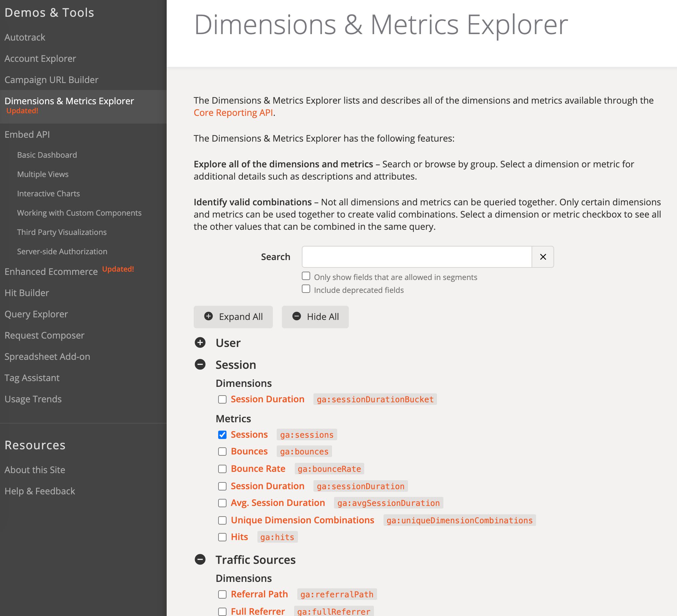677x616 pixels.
Task: Click the clear search X button
Action: click(x=543, y=257)
